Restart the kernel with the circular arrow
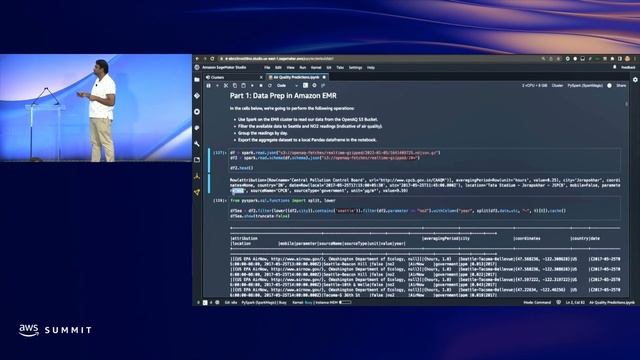Image resolution: width=640 pixels, height=360 pixels. click(x=269, y=86)
